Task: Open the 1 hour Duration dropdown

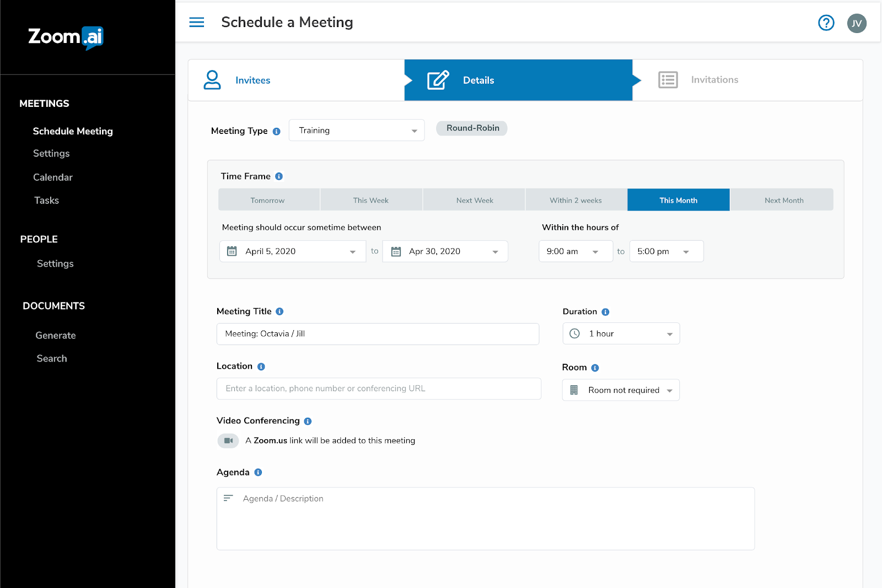Action: [621, 333]
